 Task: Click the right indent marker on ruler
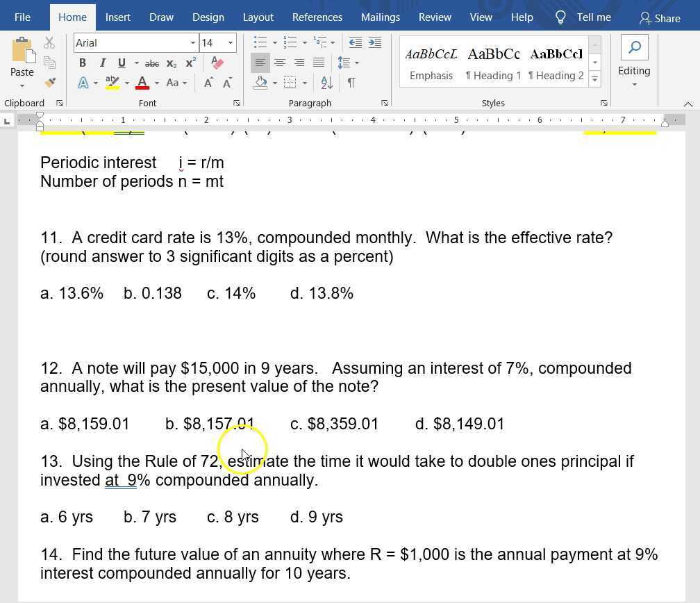pos(665,123)
